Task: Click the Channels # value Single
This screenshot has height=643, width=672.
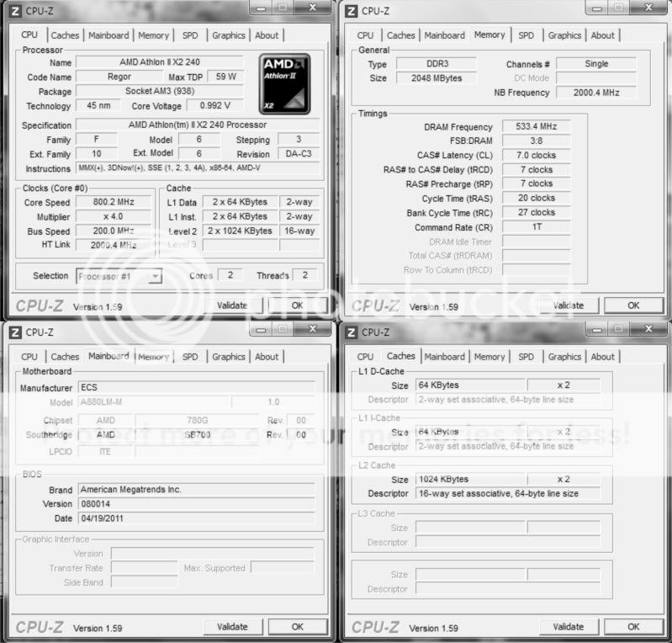Action: pos(596,64)
